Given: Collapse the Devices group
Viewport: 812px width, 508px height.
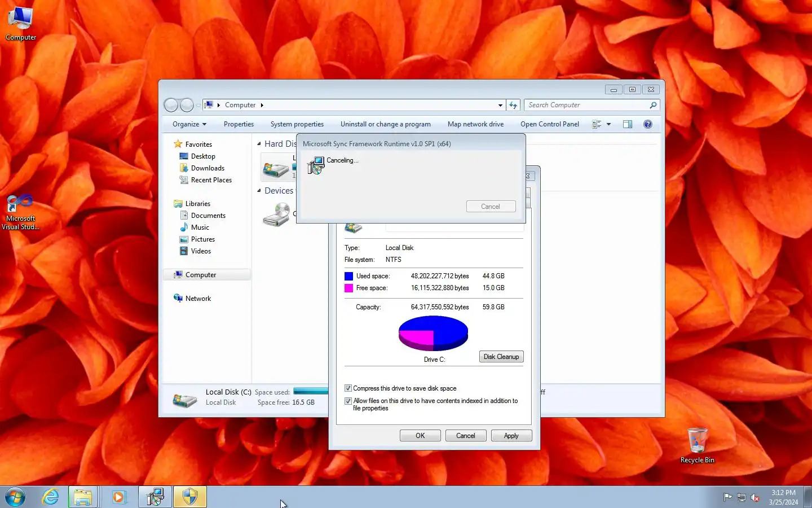Looking at the screenshot, I should (x=259, y=191).
